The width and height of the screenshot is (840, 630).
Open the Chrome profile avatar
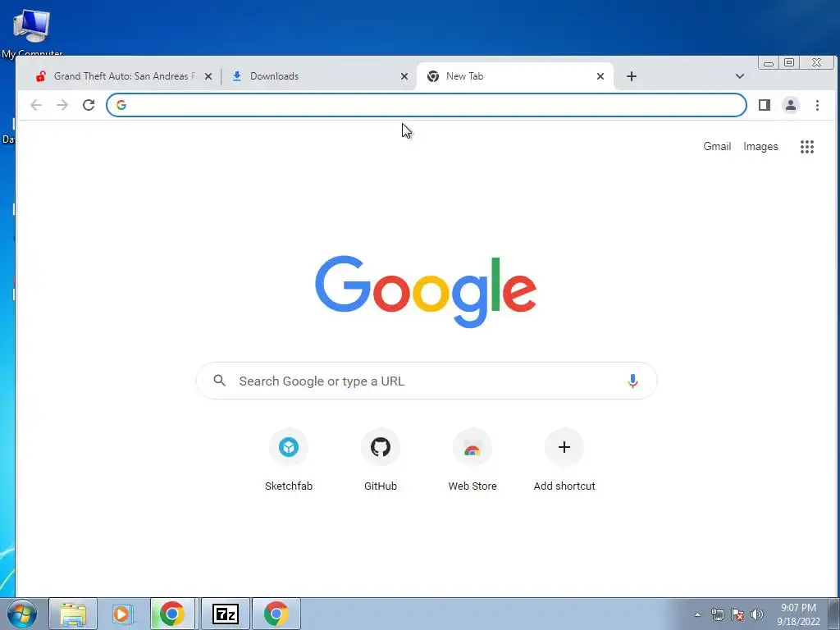[x=791, y=105]
